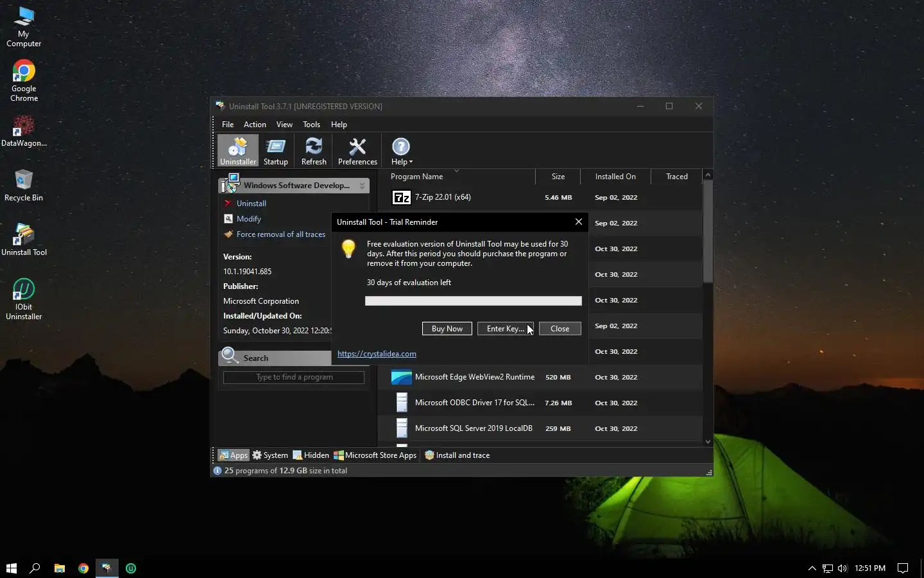Click the volume speaker tray icon
Viewport: 924px width, 578px height.
(x=843, y=568)
